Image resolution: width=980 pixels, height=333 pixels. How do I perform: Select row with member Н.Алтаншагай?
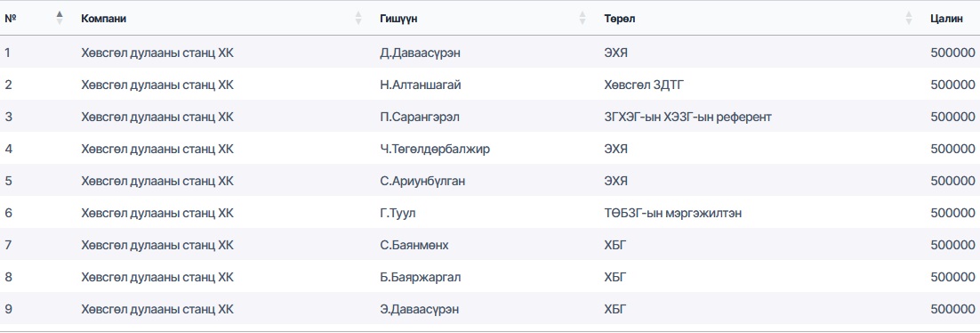point(490,85)
